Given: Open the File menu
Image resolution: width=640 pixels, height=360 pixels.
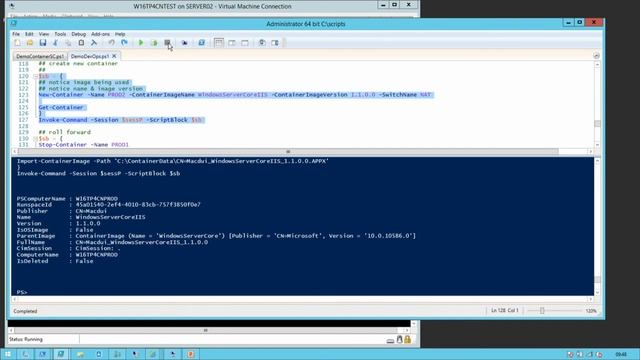Looking at the screenshot, I should [x=16, y=34].
